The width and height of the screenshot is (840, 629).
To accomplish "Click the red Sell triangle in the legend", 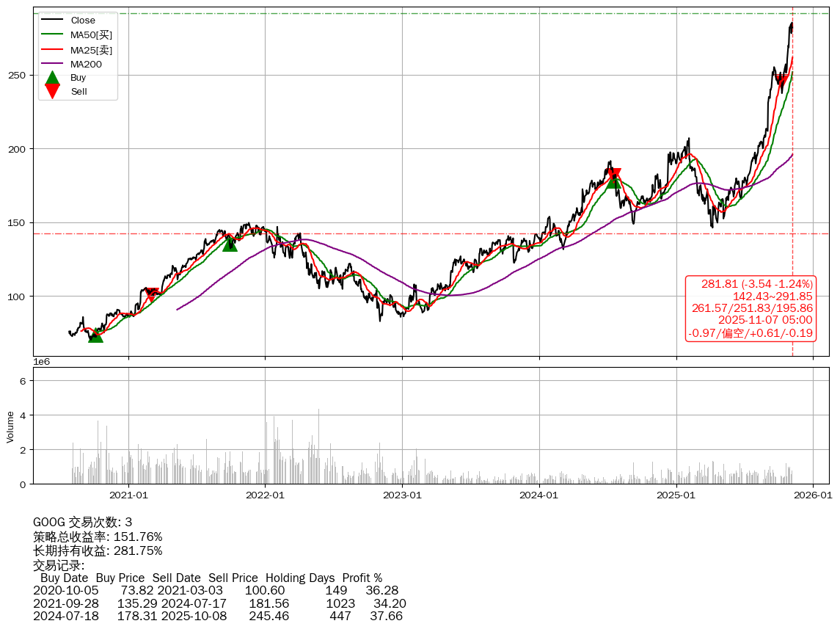I will point(52,91).
